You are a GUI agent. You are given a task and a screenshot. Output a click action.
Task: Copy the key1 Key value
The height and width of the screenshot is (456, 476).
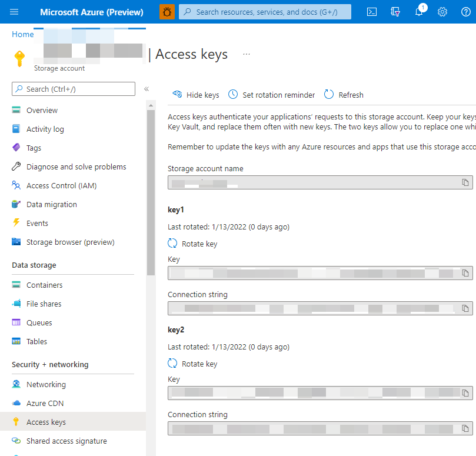point(465,273)
